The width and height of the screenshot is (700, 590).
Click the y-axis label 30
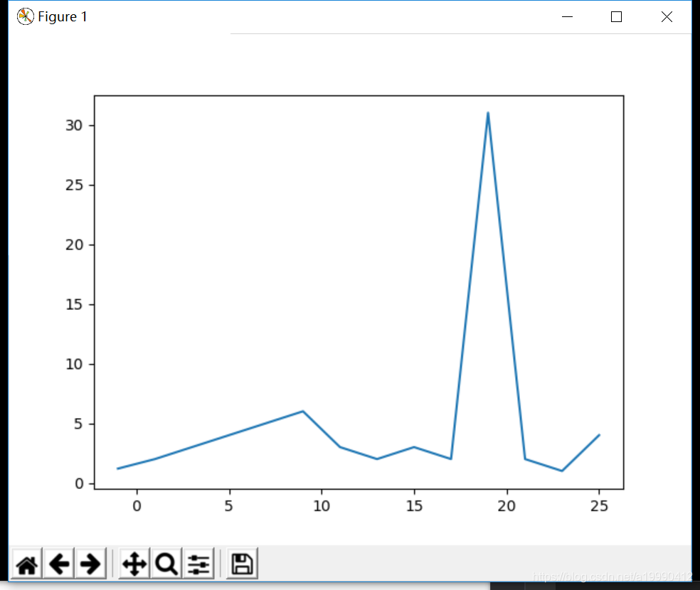[74, 126]
